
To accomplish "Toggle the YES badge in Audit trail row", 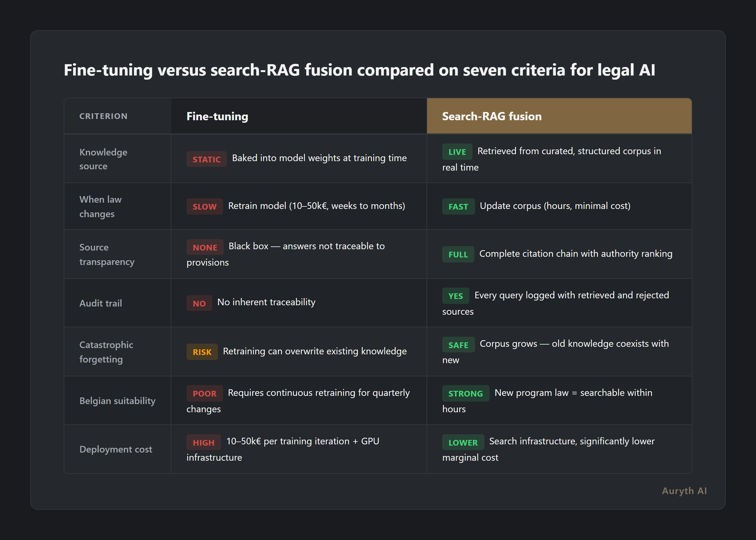I will (x=455, y=295).
